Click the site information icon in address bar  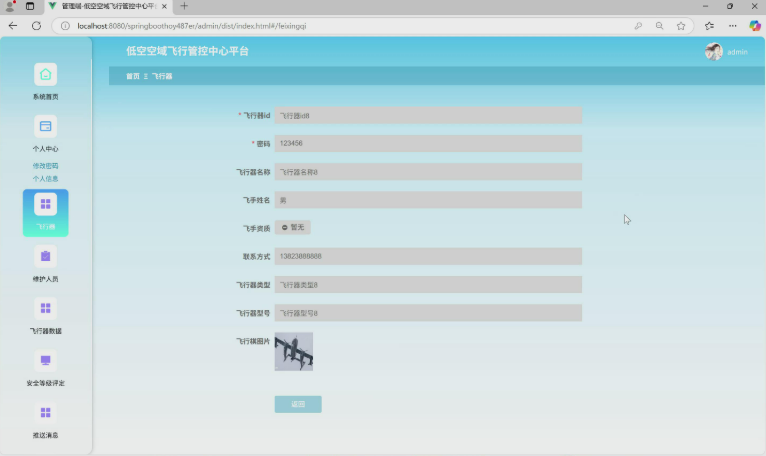[65, 26]
